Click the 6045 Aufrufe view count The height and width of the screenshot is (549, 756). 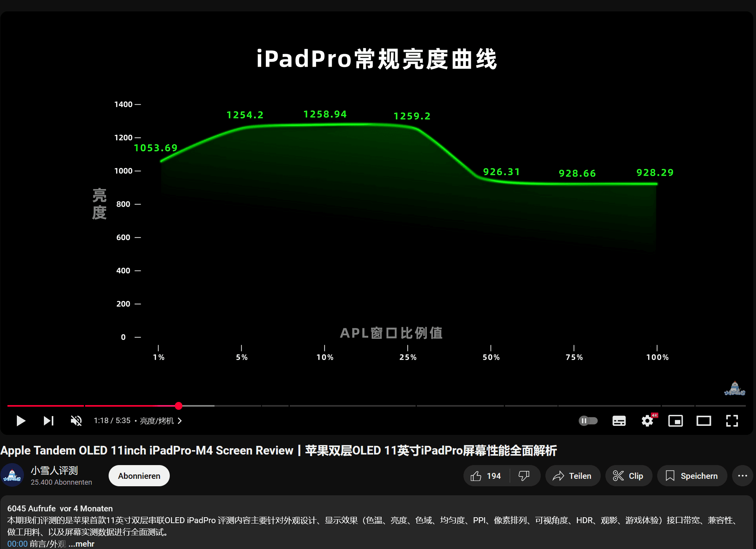click(31, 509)
